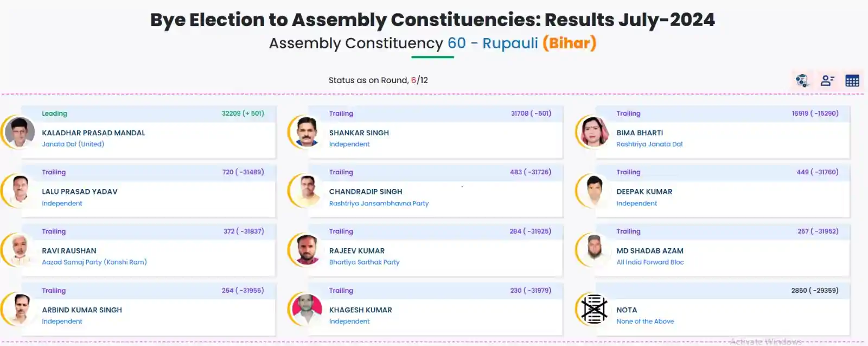This screenshot has height=346, width=868.
Task: Click the NOTA crossed ballot icon
Action: [x=594, y=309]
